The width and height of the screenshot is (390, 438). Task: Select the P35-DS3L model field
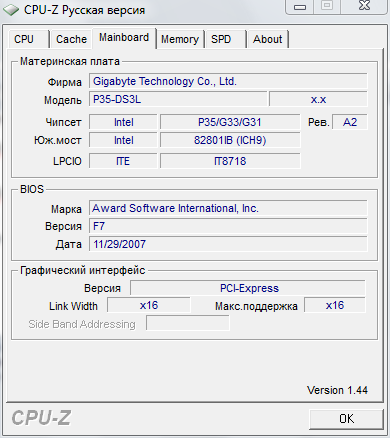point(178,99)
